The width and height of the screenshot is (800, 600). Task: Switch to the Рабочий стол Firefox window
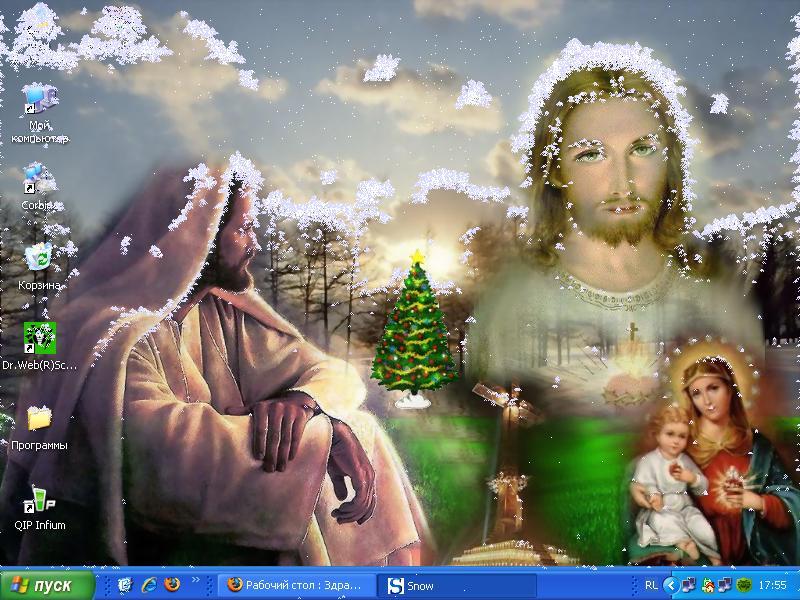click(x=299, y=585)
